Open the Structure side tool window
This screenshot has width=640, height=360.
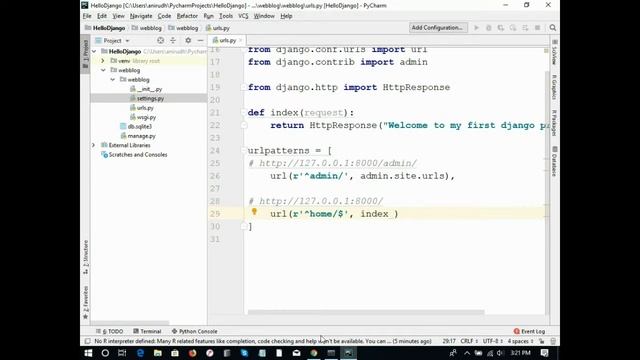[x=86, y=257]
